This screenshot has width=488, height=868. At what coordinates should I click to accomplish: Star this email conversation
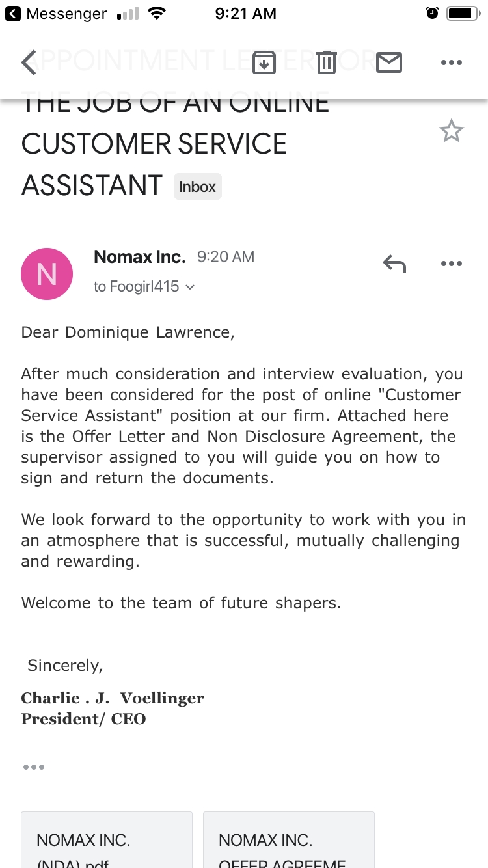[451, 131]
